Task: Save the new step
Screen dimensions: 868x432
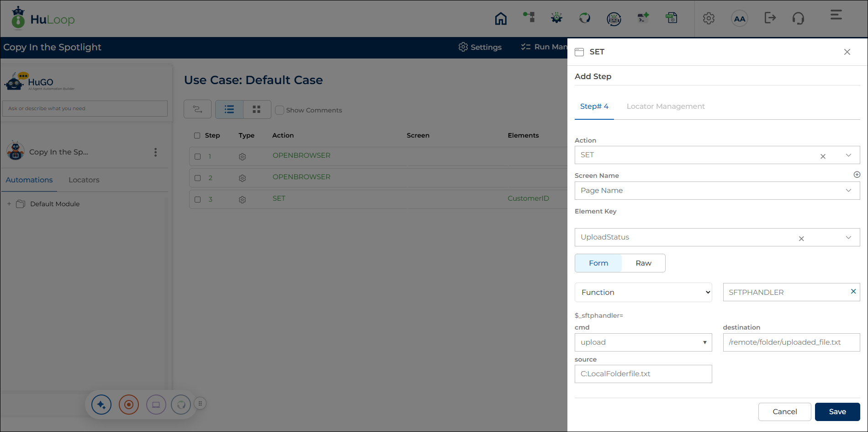Action: 837,412
